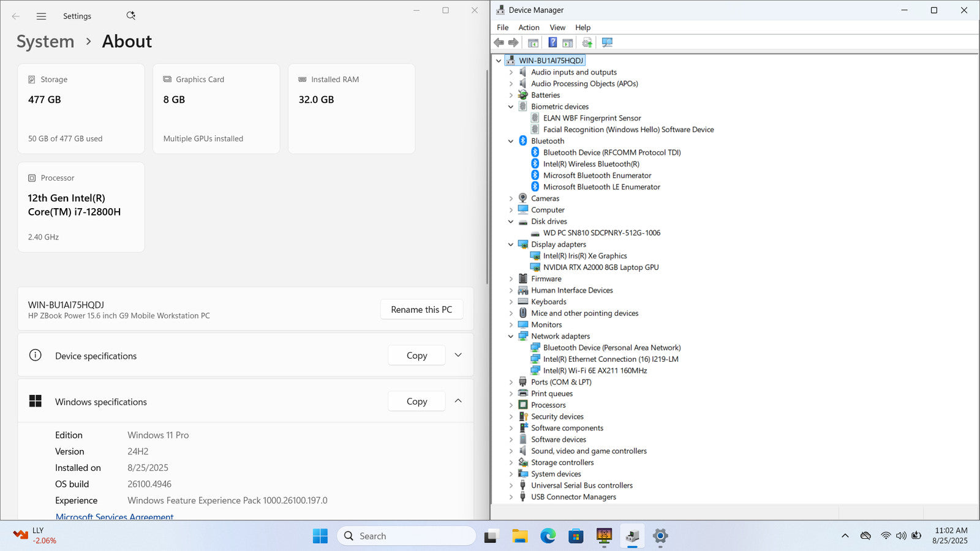This screenshot has height=551, width=980.
Task: Click the Update driver toolbar icon
Action: [587, 42]
